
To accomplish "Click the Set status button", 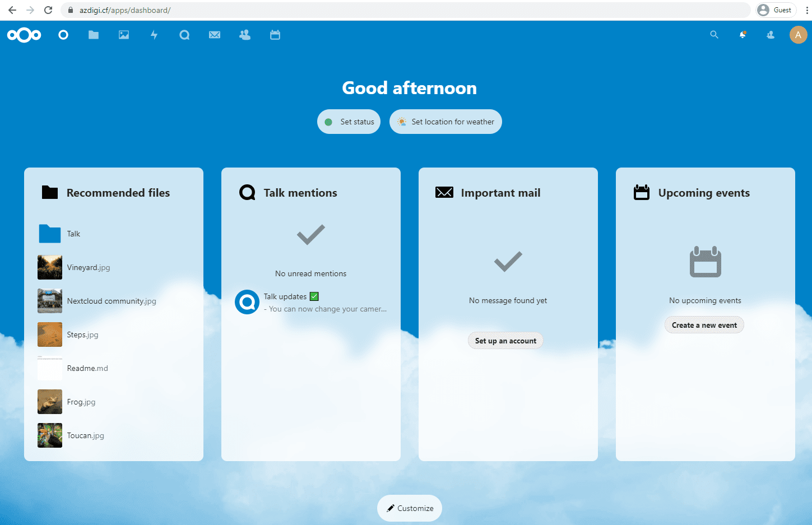I will pyautogui.click(x=349, y=122).
